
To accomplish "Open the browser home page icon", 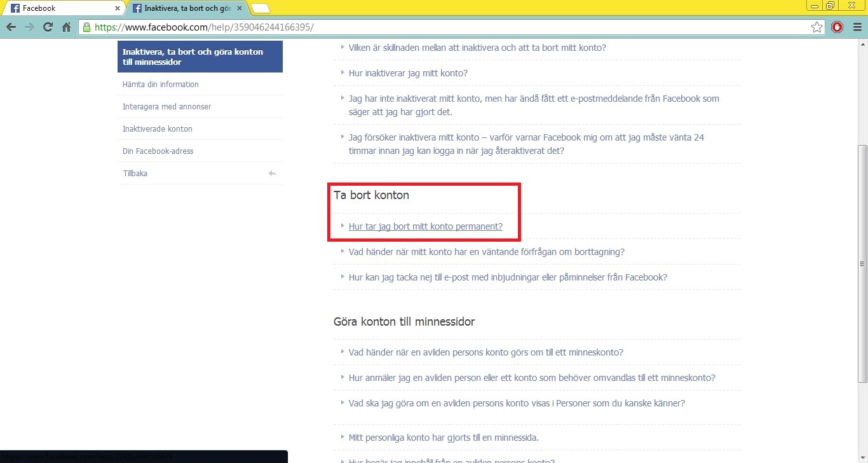I will point(66,27).
